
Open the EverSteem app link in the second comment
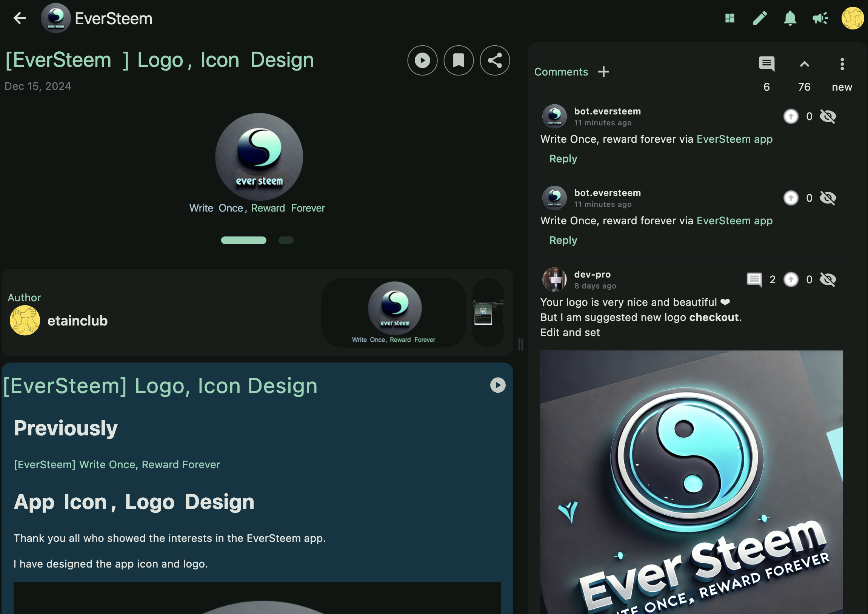click(734, 221)
